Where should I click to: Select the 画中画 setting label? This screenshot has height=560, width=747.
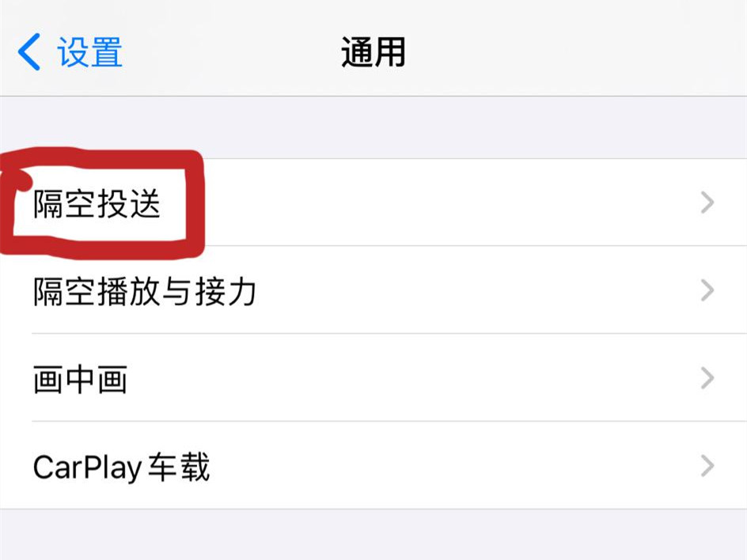pos(81,379)
